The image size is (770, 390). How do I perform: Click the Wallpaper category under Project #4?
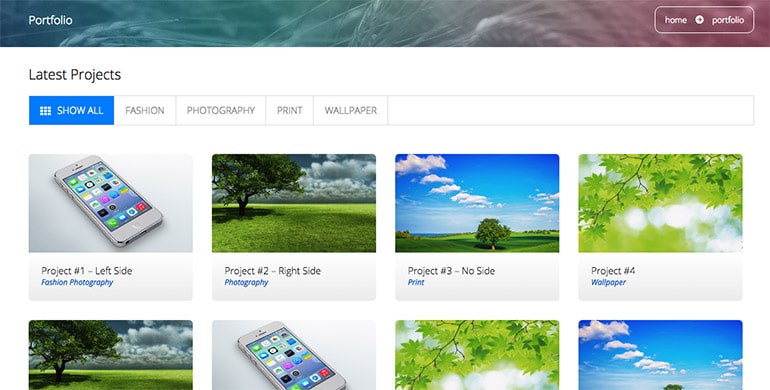tap(608, 282)
